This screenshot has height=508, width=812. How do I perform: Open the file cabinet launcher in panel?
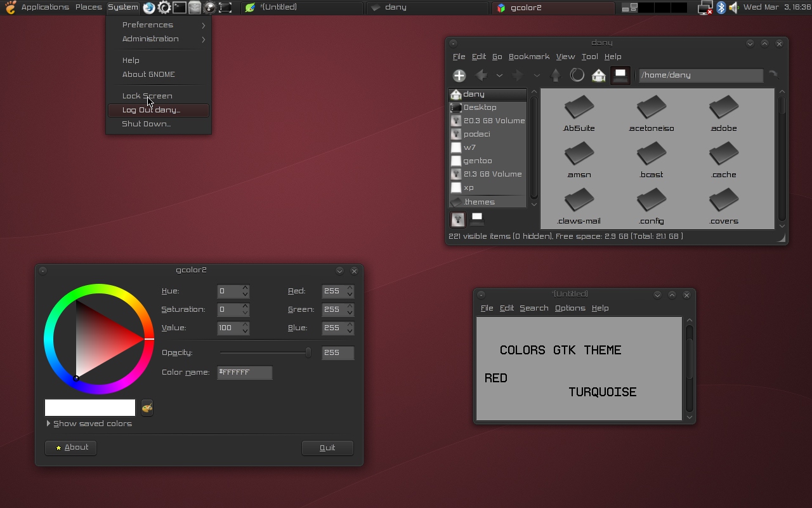click(x=195, y=8)
